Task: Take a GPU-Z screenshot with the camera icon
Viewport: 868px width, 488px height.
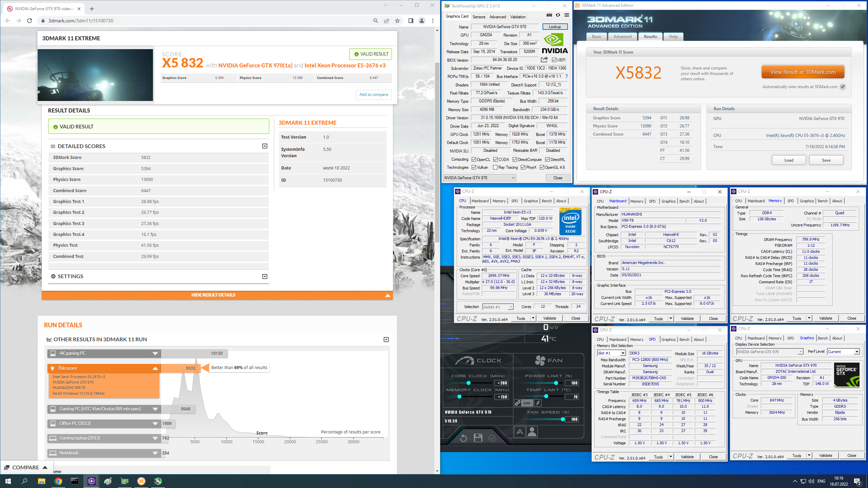Action: coord(549,15)
